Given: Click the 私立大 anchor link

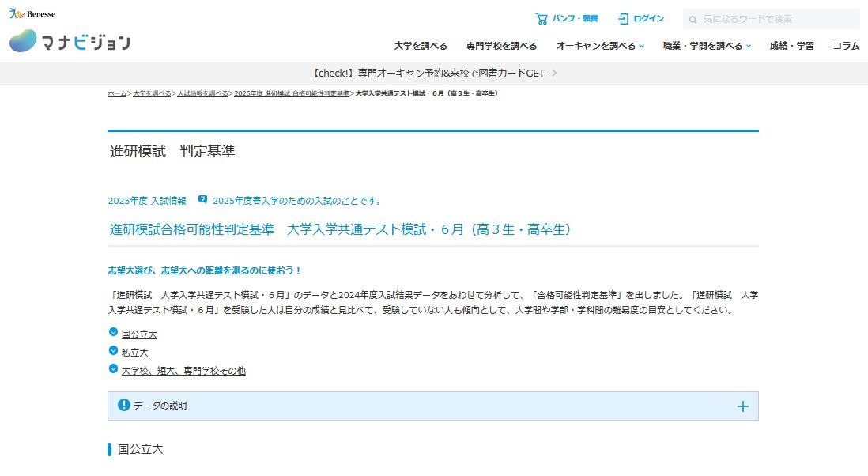Looking at the screenshot, I should coord(134,352).
